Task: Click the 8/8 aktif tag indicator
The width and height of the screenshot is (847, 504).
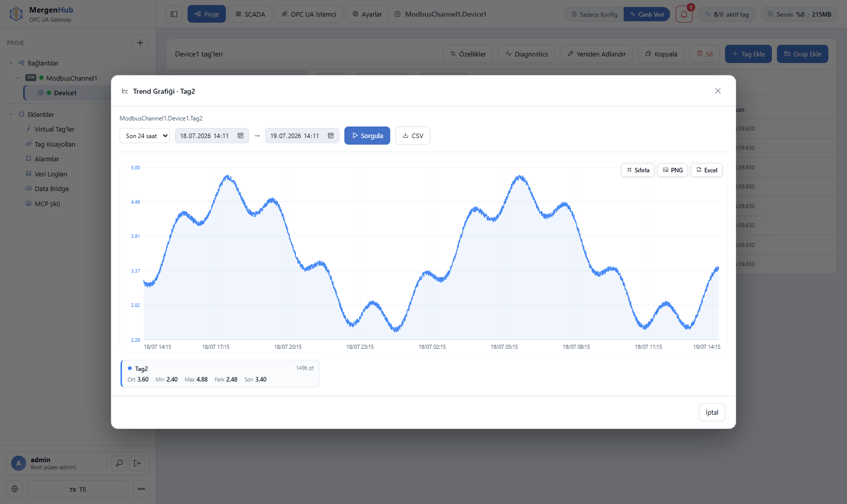Action: pyautogui.click(x=727, y=14)
